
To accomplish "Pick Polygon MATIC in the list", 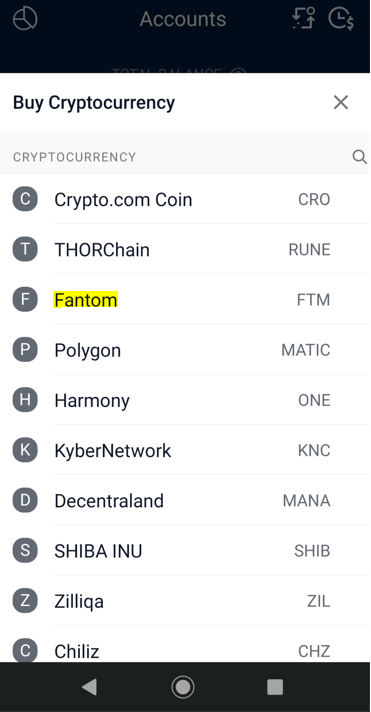I will pos(185,350).
